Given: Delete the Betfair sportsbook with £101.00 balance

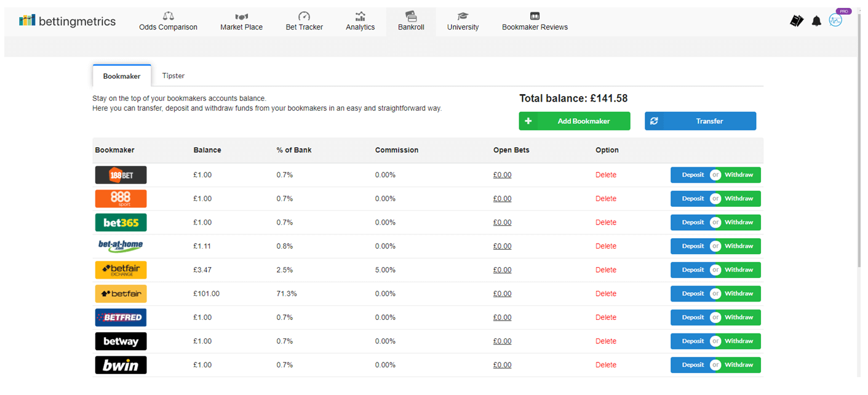Looking at the screenshot, I should point(606,293).
